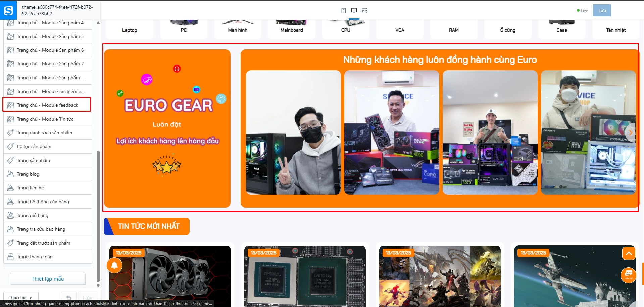Image resolution: width=644 pixels, height=307 pixels.
Task: Click printer icon beside Trang thanh toán
Action: (x=10, y=257)
